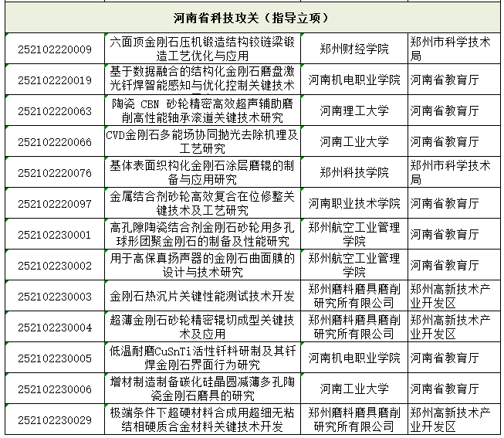Select project number 252102230002
504x438 pixels.
pyautogui.click(x=55, y=266)
